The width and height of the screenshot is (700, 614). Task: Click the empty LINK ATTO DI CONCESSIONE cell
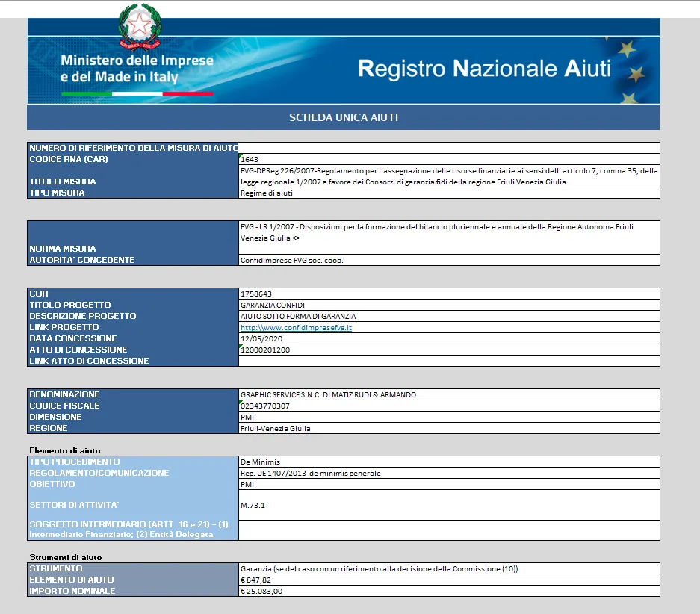pos(449,361)
